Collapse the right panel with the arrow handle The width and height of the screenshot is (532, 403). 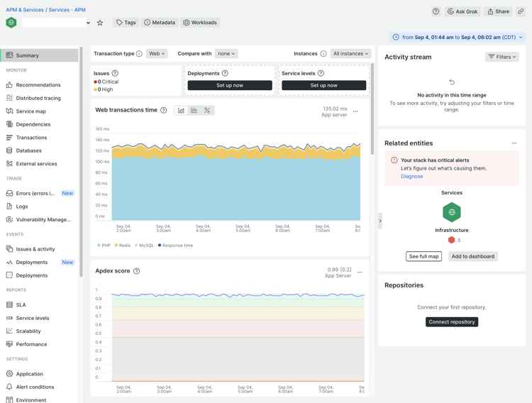(380, 221)
